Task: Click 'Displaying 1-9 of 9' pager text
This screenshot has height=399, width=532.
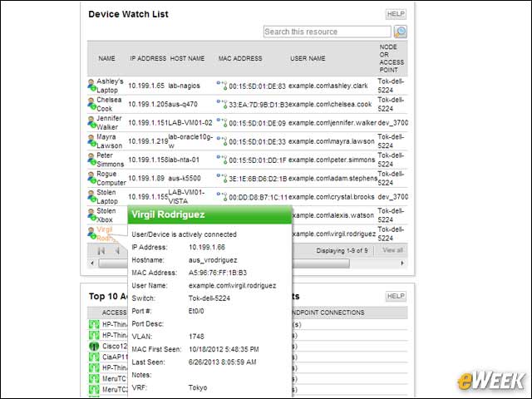Action: coord(342,250)
